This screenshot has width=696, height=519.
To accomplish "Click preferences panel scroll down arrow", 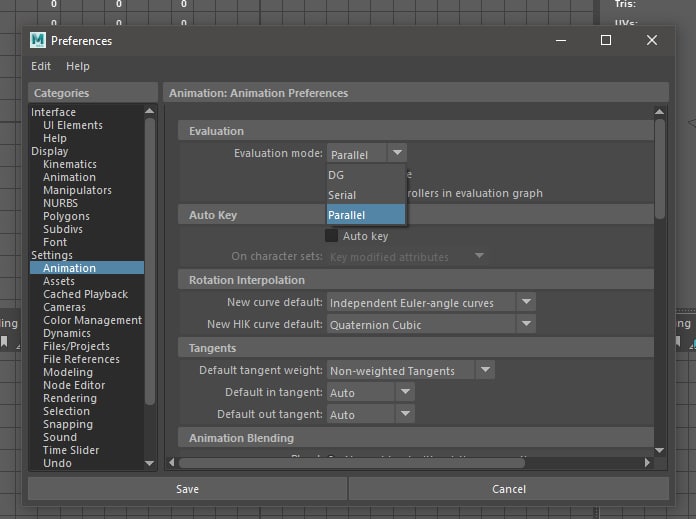I will tap(660, 450).
